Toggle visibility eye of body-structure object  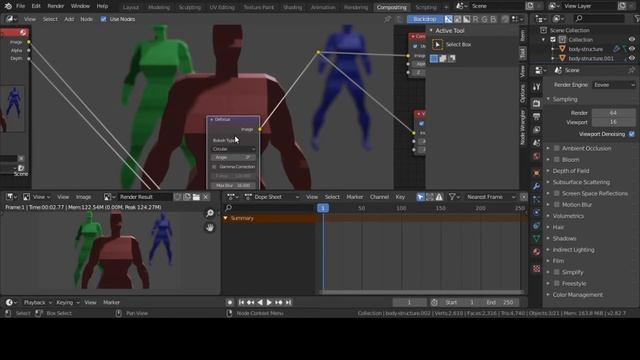[x=632, y=49]
